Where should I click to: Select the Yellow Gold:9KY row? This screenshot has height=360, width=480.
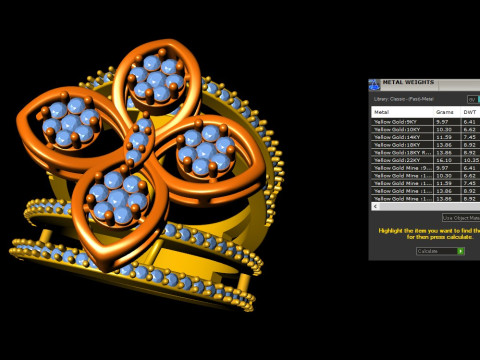click(426, 122)
